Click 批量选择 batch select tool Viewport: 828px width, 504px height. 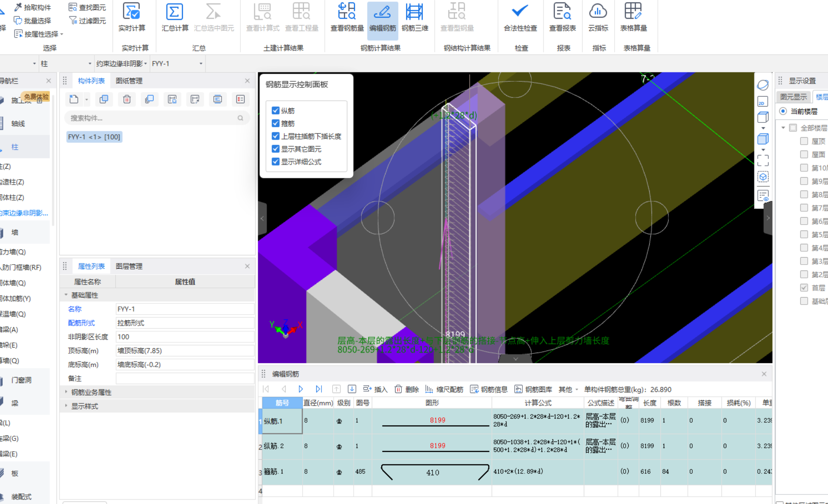33,21
